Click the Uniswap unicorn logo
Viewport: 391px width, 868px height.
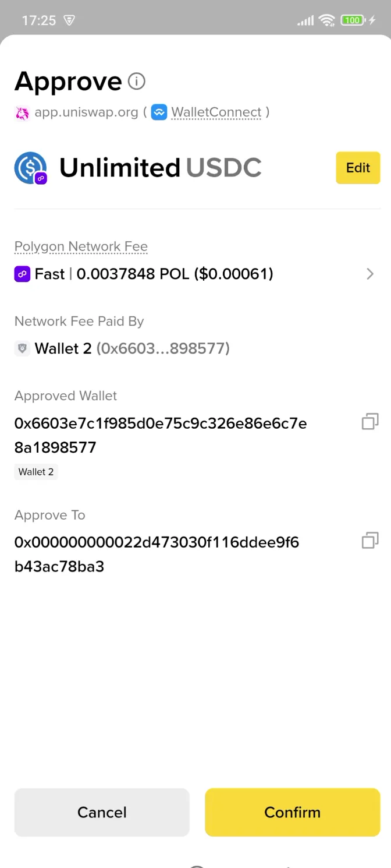coord(21,112)
